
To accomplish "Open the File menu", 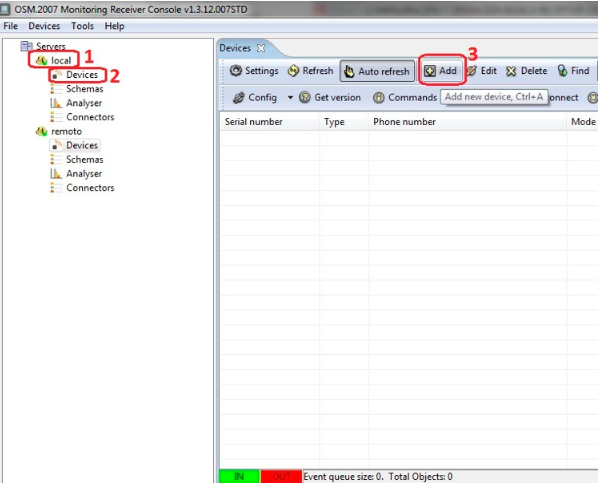I will tap(10, 26).
